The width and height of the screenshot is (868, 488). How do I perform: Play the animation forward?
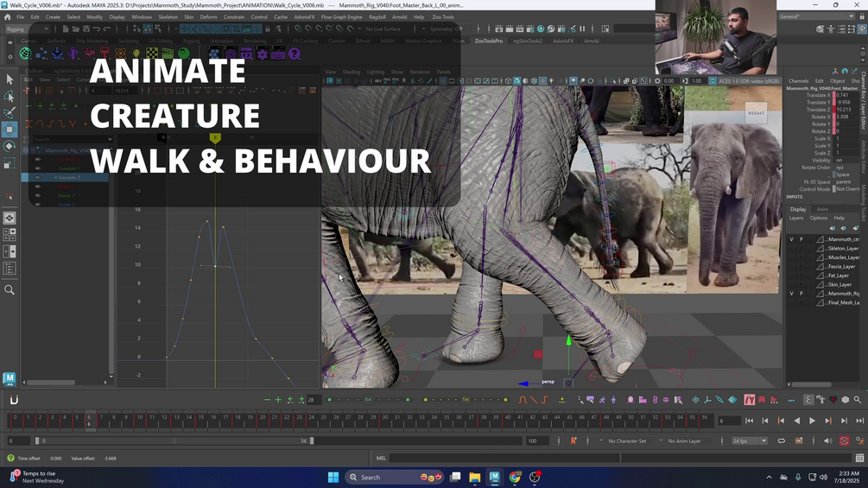(812, 421)
